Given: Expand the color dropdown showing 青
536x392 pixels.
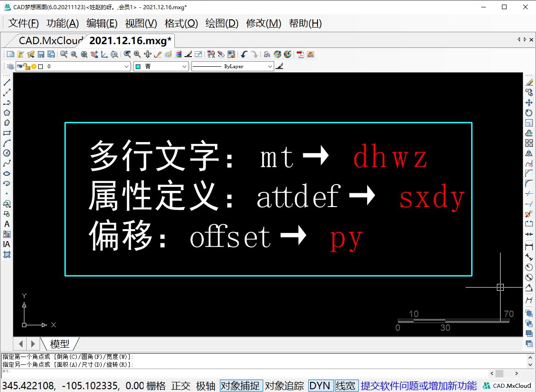Looking at the screenshot, I should [184, 66].
